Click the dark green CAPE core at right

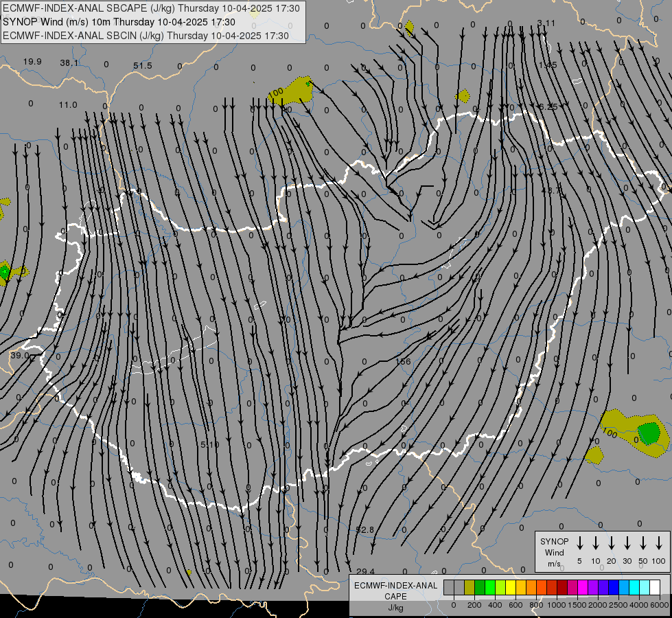pos(649,433)
